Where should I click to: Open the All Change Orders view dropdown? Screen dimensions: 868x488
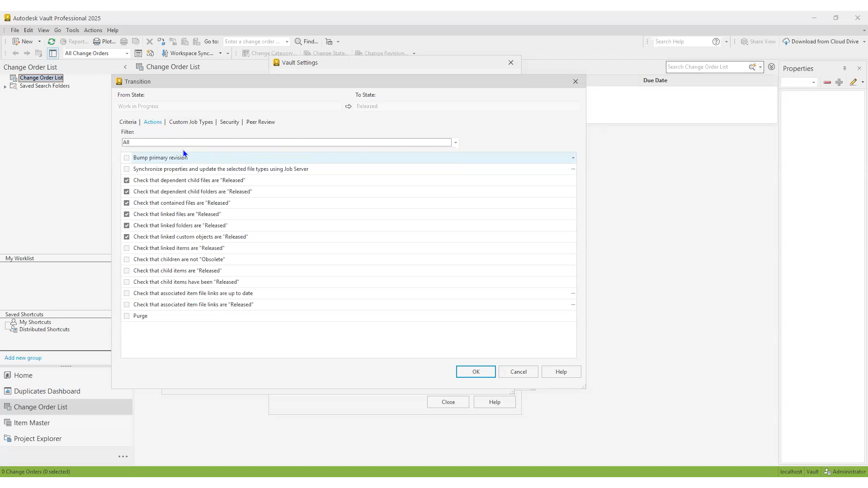[127, 53]
